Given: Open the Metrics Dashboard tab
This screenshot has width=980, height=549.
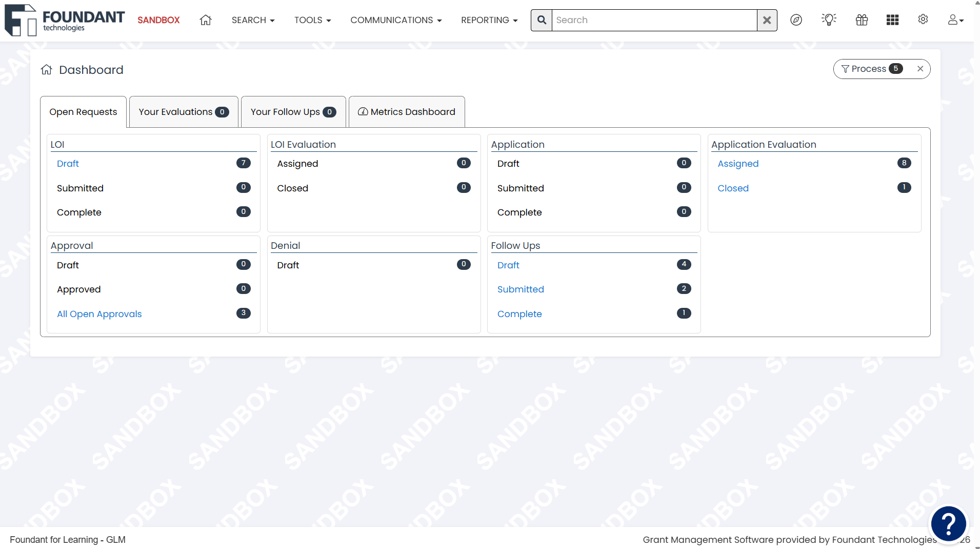Looking at the screenshot, I should click(x=407, y=112).
